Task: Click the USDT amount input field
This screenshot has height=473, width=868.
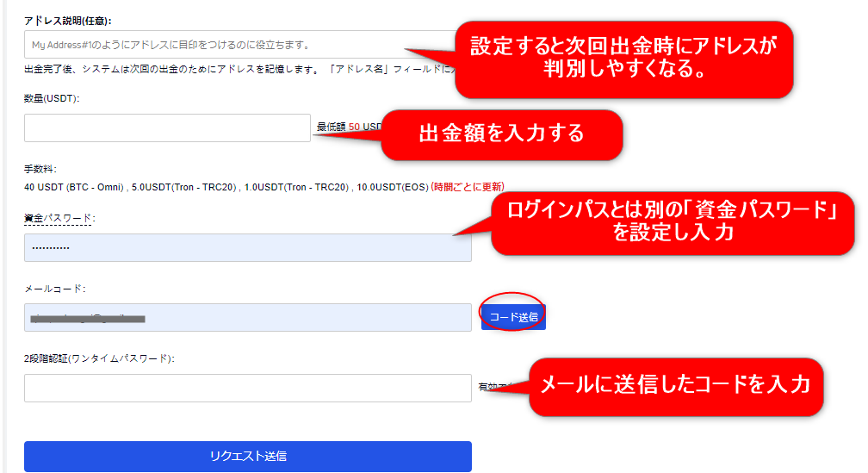Action: [167, 128]
